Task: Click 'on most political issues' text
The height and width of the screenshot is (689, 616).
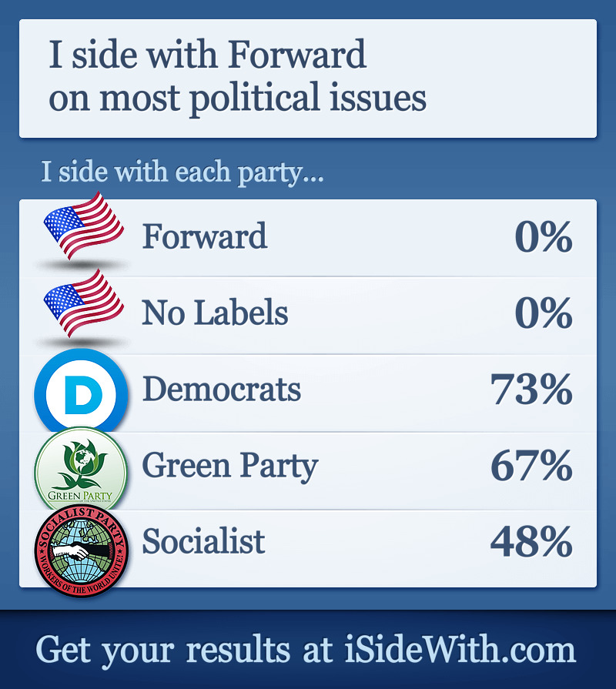Action: click(238, 98)
